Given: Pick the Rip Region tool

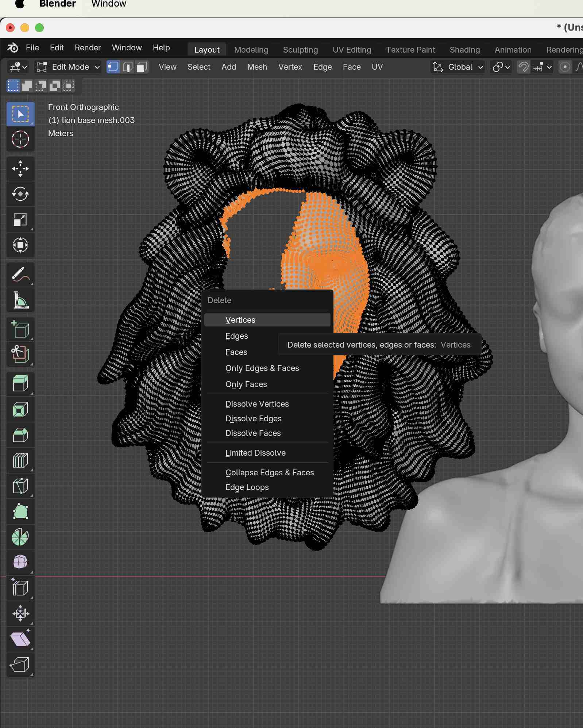Looking at the screenshot, I should point(20,664).
